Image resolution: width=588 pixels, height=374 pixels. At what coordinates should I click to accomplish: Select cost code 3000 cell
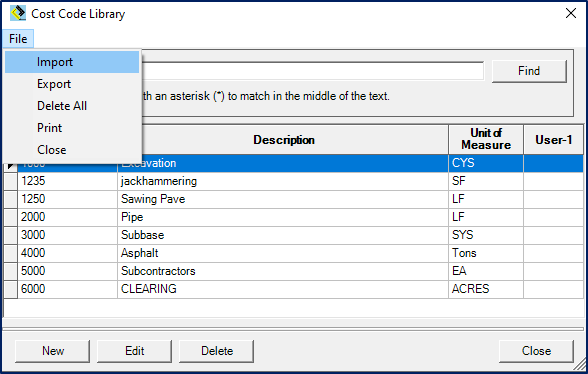click(x=68, y=235)
